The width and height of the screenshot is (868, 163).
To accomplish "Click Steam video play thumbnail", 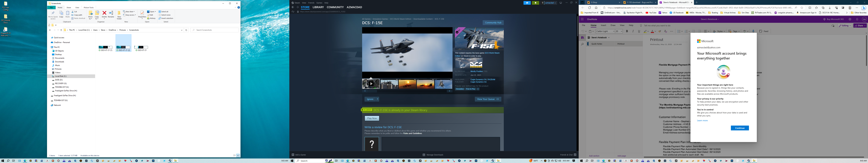I will [371, 84].
